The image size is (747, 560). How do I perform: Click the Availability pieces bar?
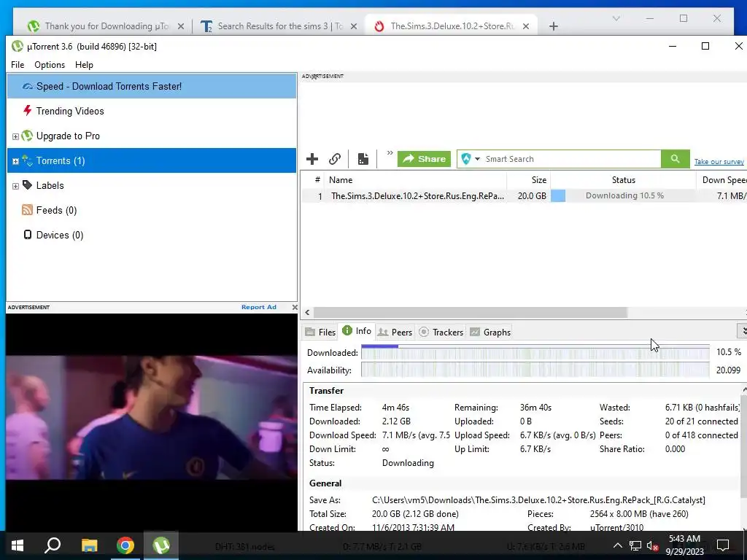(x=535, y=370)
